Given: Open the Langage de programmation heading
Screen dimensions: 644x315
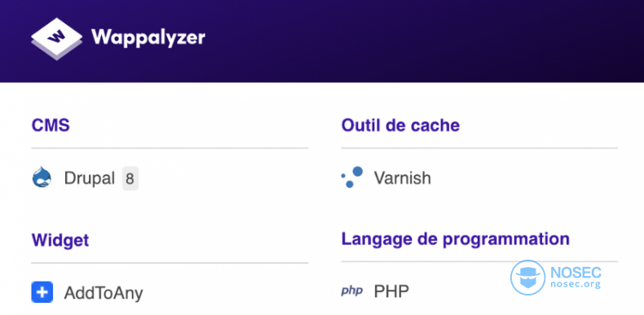Looking at the screenshot, I should click(455, 239).
